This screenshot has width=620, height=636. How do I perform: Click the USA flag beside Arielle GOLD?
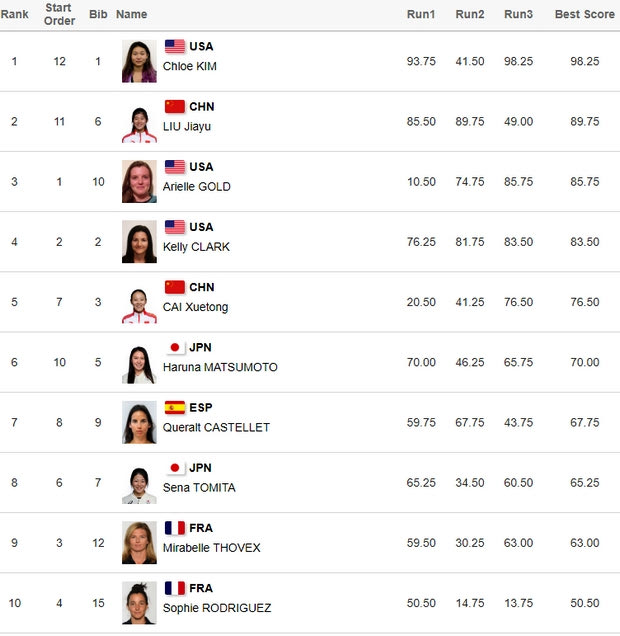click(175, 167)
